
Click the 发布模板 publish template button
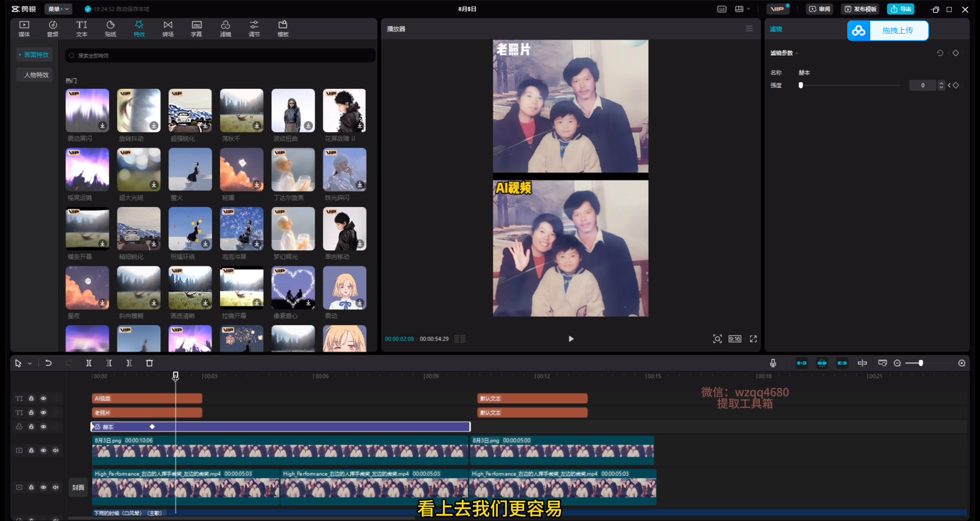[x=861, y=9]
